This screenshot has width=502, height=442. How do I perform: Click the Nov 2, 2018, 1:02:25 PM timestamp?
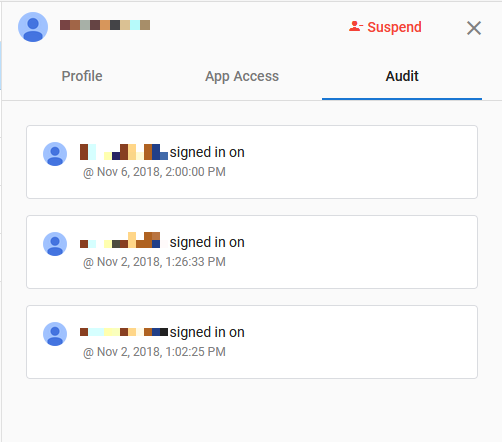click(154, 352)
